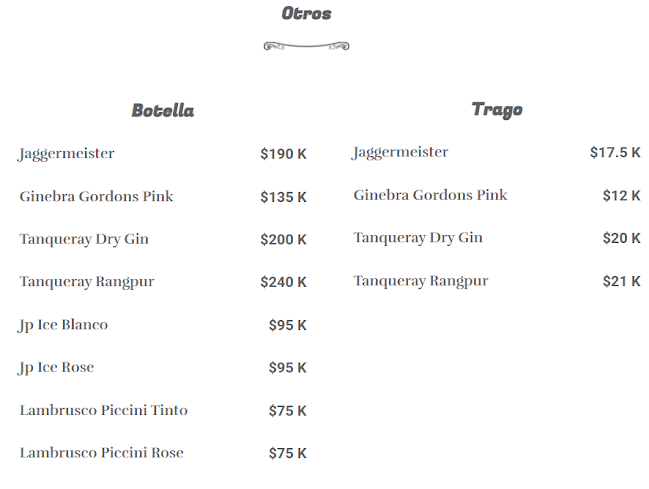
Task: Choose Tanqueray Rangpur in the Trago column
Action: tap(420, 281)
